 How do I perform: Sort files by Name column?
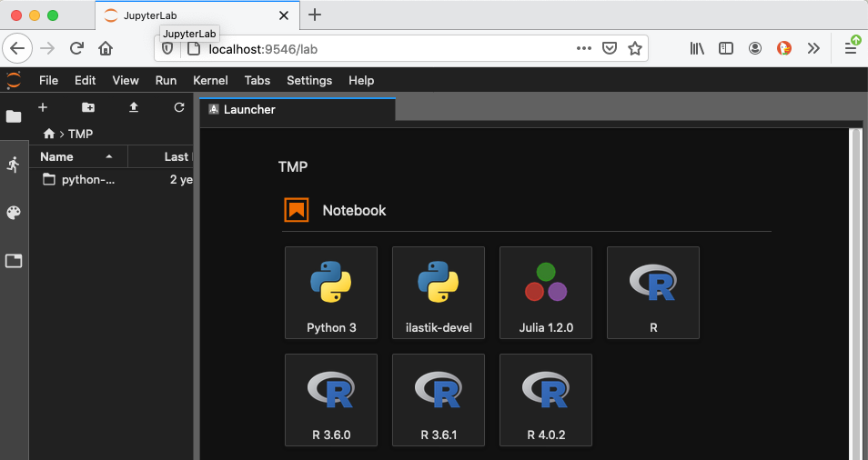pos(78,156)
